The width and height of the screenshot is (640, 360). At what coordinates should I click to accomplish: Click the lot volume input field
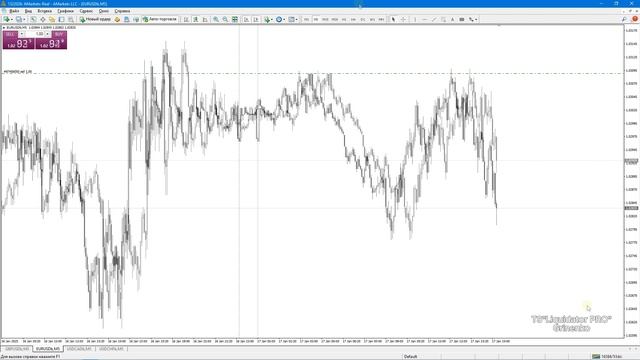35,34
